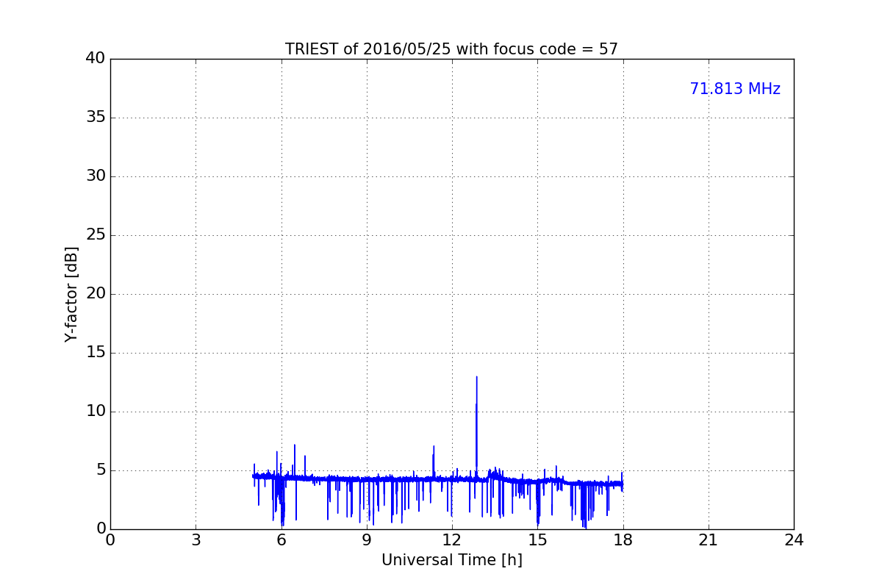Click y-axis tick label 30
Viewport: 882px width, 588px height.
[96, 176]
